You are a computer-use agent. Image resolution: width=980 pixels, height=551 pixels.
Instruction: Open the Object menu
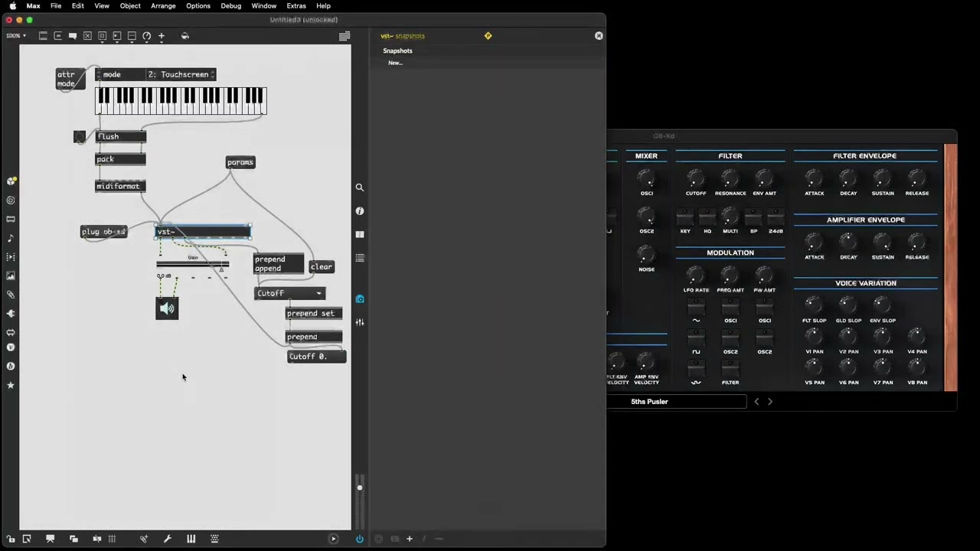[x=130, y=5]
